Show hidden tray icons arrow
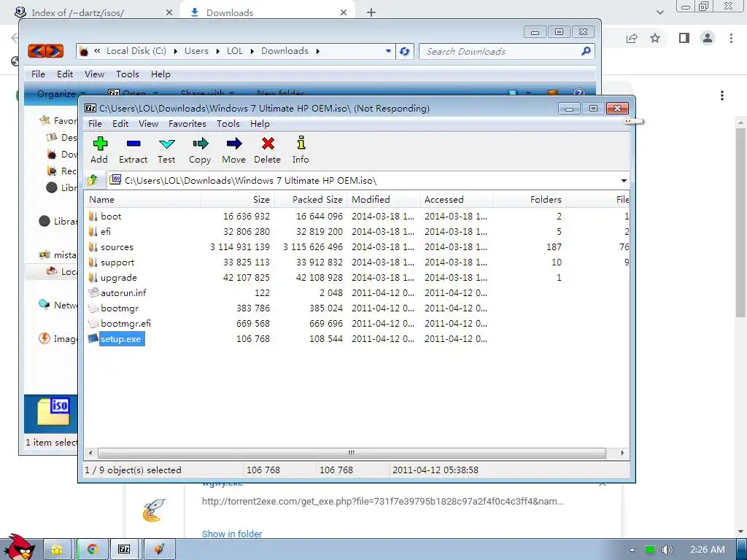 (632, 550)
